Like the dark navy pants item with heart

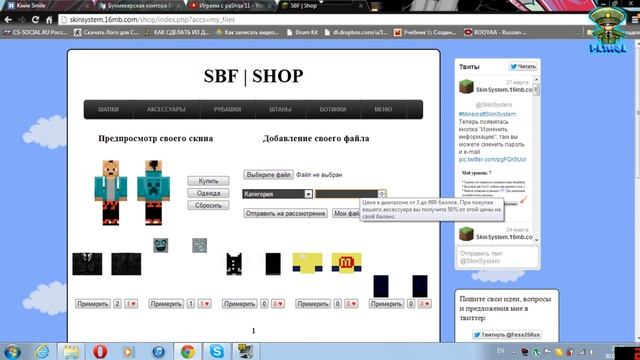424,304
